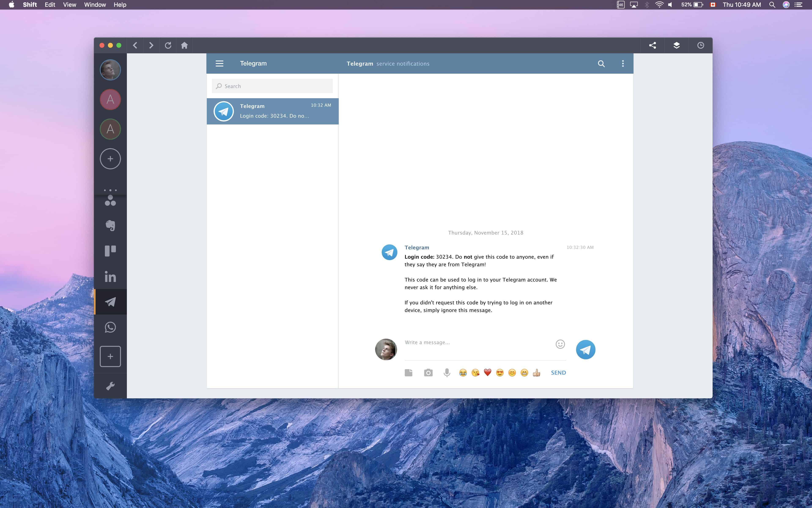This screenshot has height=508, width=812.
Task: Add an application with square plus
Action: click(x=110, y=356)
